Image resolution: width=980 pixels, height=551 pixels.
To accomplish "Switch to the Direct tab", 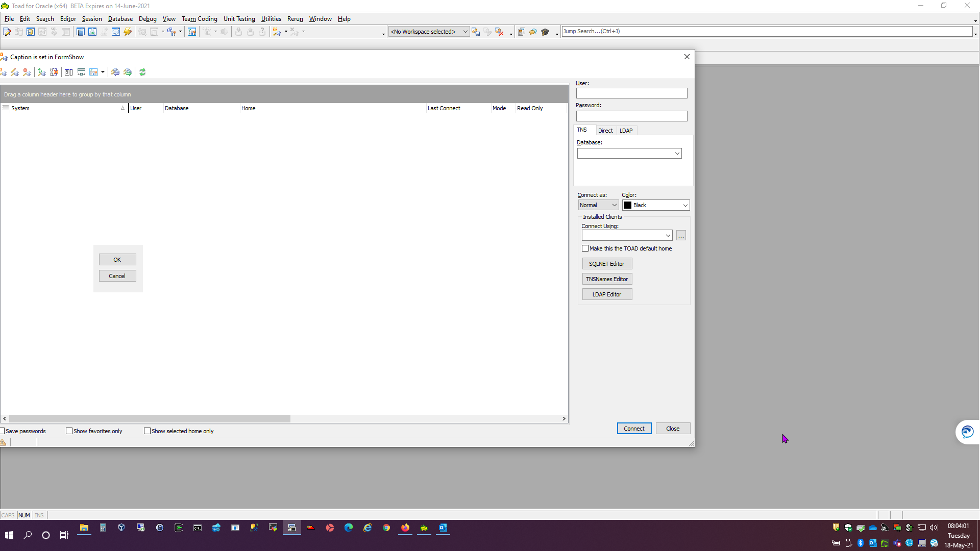I will (605, 131).
